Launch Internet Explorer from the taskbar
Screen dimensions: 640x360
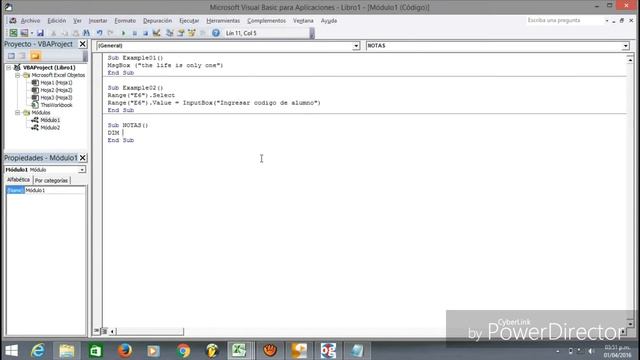click(38, 351)
